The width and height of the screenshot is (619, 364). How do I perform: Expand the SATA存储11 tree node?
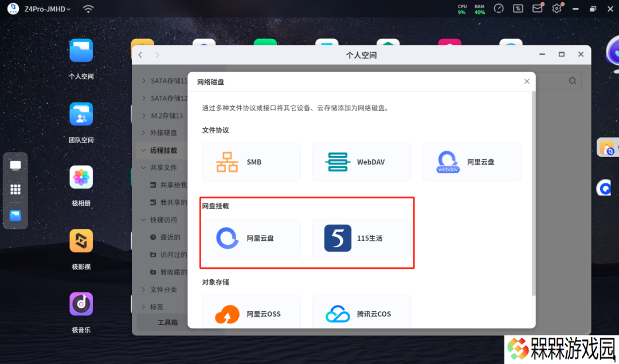coord(144,81)
